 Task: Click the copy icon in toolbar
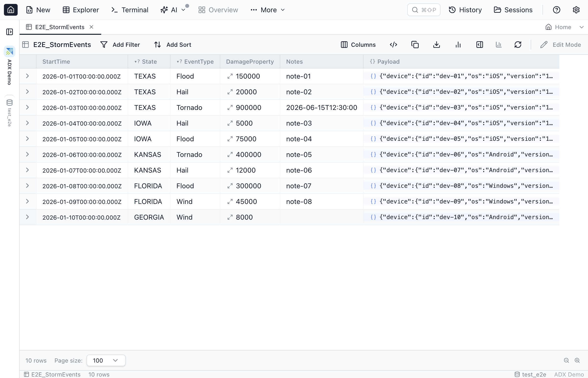click(415, 45)
